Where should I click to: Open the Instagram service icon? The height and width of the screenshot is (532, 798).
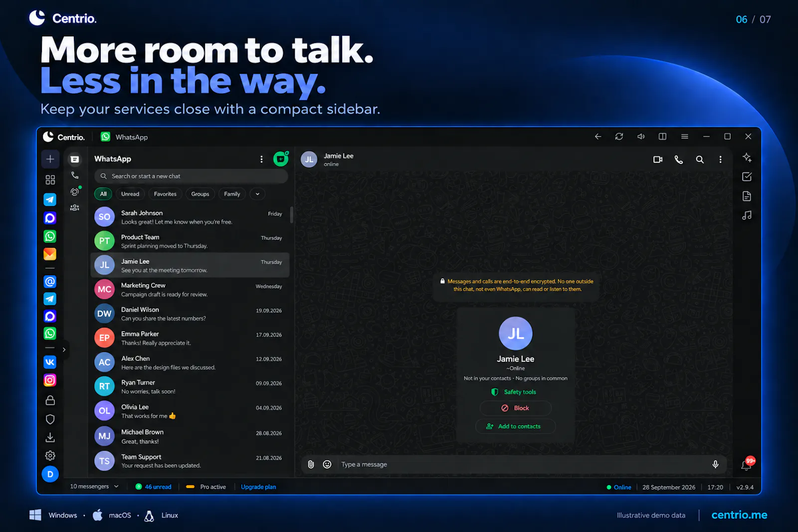50,380
